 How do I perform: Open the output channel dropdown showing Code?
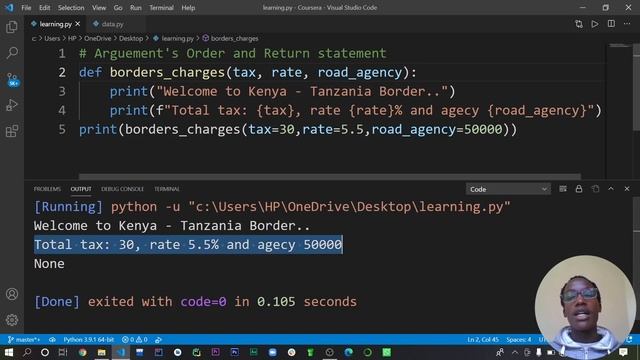508,189
